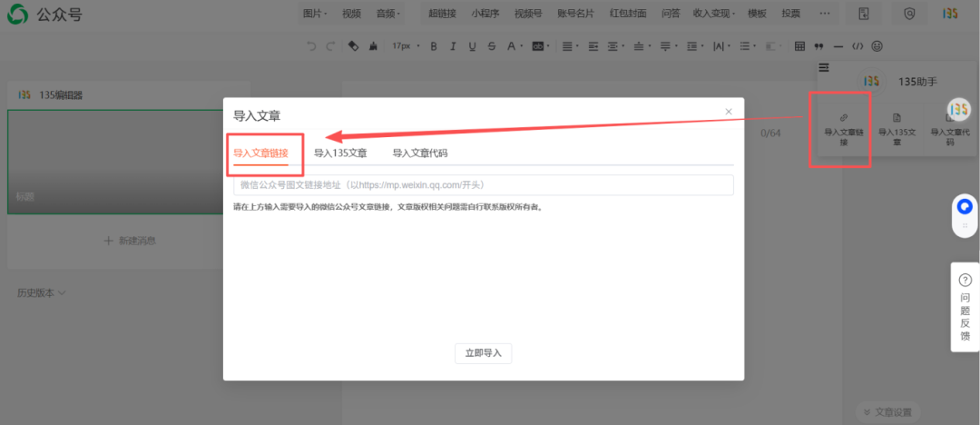This screenshot has width=980, height=425.
Task: Click the hamburger icon above 135助手
Action: tap(824, 67)
